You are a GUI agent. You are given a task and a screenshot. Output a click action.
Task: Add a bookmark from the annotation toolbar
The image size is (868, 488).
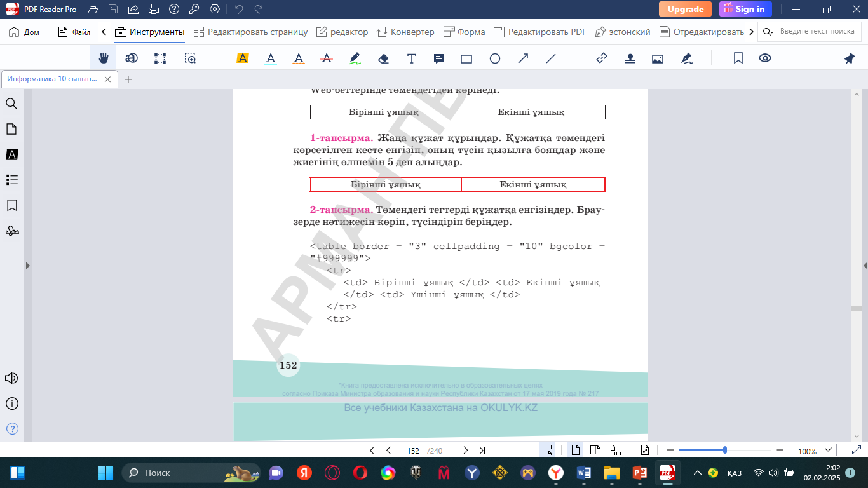coord(738,58)
